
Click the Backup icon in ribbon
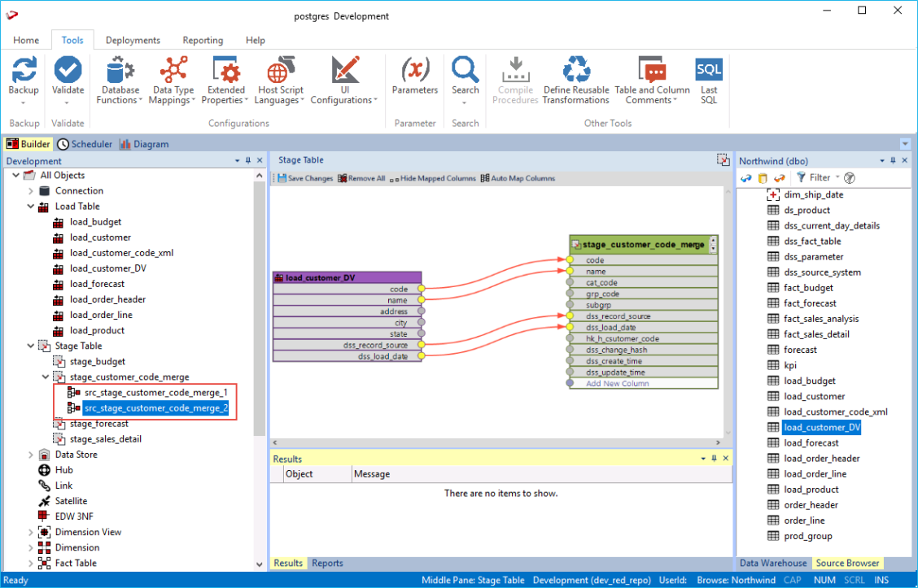[x=24, y=71]
